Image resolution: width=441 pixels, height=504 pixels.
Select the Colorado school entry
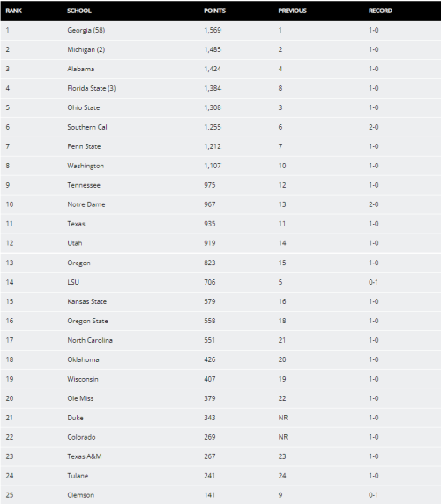pyautogui.click(x=81, y=437)
